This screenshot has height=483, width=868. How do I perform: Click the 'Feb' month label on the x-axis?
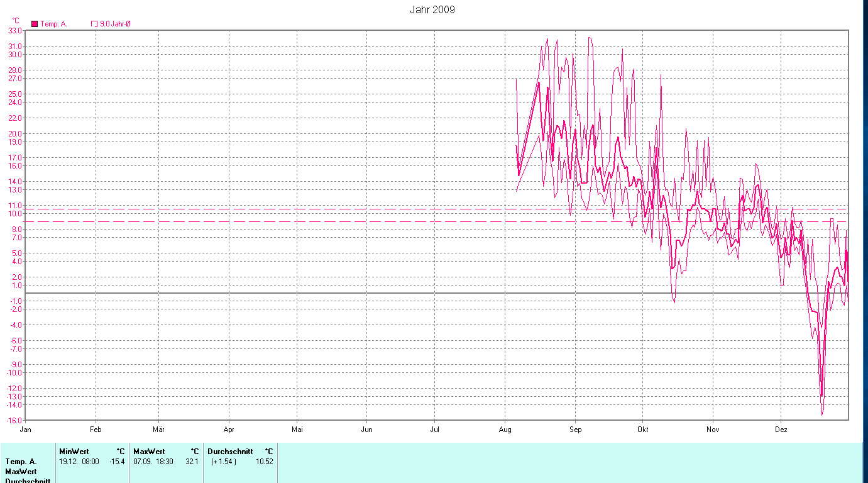(96, 430)
